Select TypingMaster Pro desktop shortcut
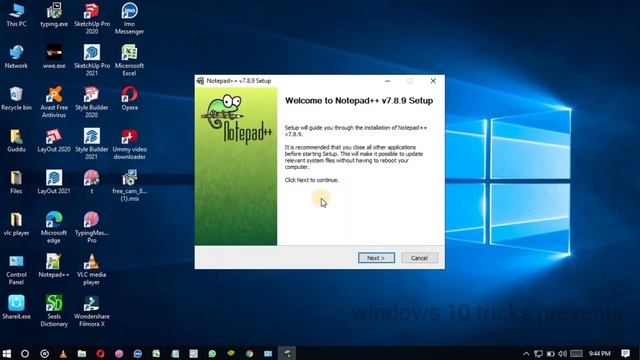Image resolution: width=640 pixels, height=360 pixels. point(92,228)
